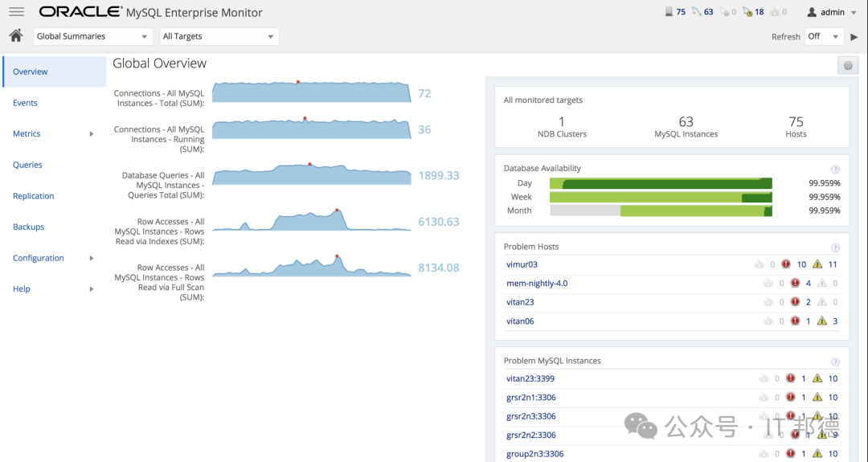Click the Rows Read via Indexes sparkline
868x462 pixels.
[312, 219]
